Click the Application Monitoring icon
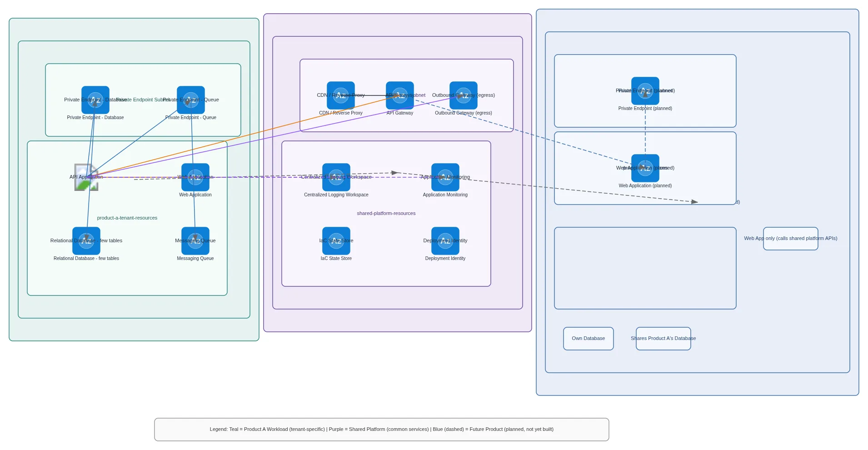 click(x=445, y=177)
